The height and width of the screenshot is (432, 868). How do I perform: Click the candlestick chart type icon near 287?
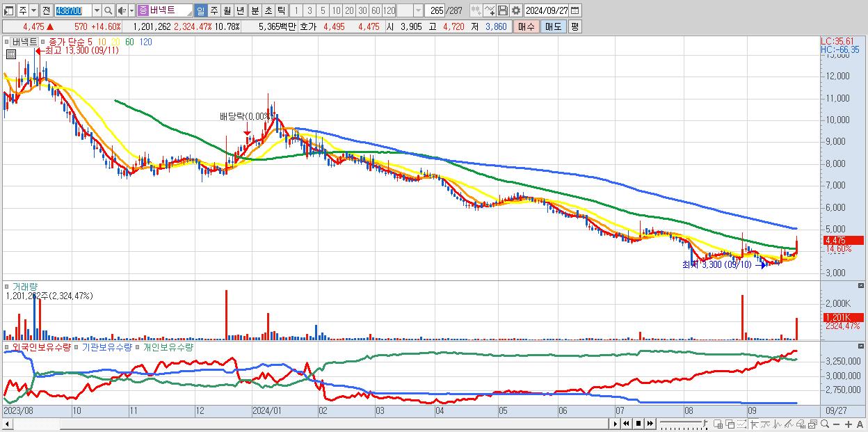(x=476, y=10)
